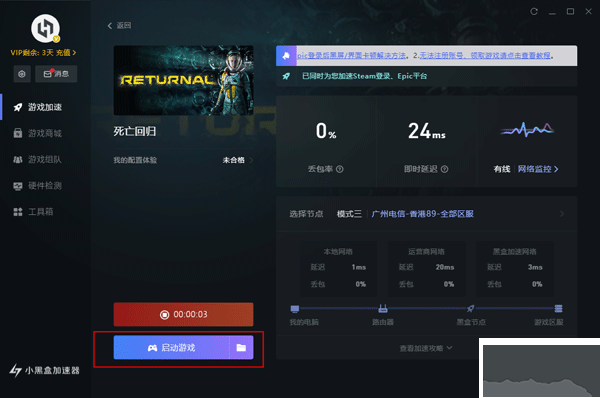
Task: Click game title 死亡回归
Action: (x=135, y=132)
